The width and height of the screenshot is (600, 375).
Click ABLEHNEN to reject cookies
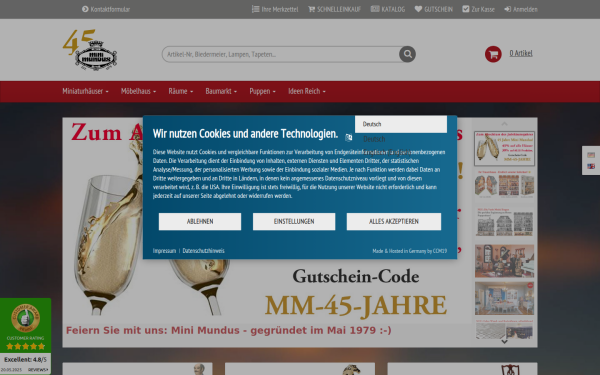200,222
